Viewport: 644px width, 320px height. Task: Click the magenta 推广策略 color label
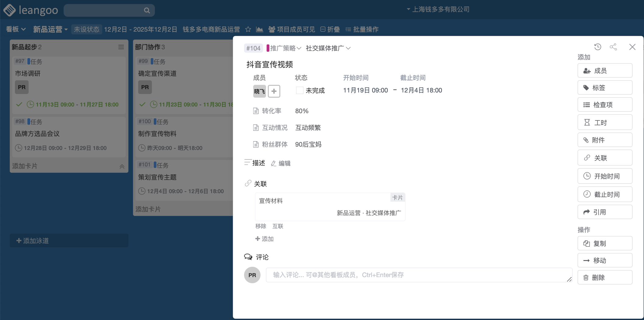(268, 48)
